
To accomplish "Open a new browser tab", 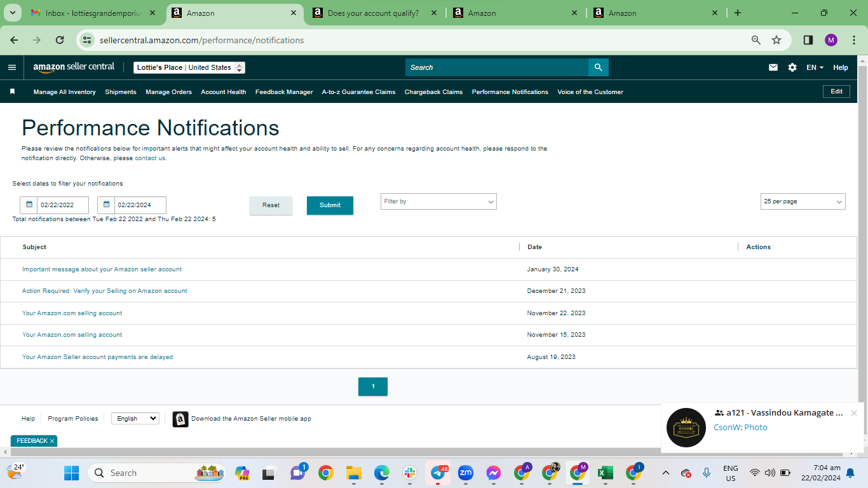I will [x=738, y=13].
